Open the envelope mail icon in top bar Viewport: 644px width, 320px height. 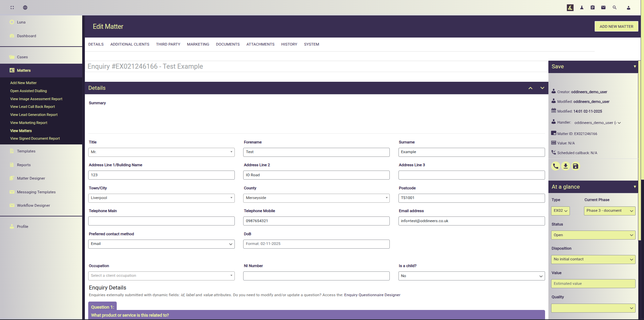pyautogui.click(x=603, y=8)
